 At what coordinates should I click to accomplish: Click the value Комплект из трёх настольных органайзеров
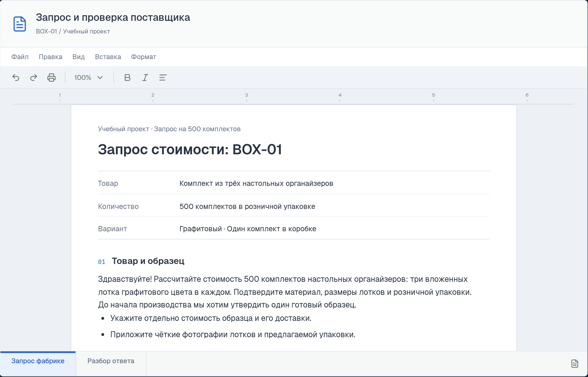click(256, 183)
